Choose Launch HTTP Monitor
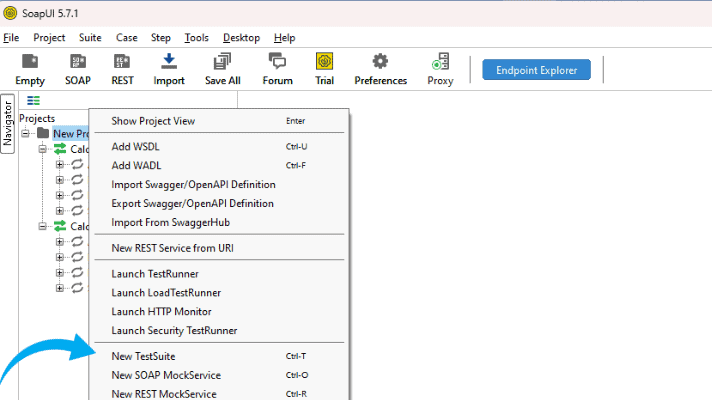Screen dimensions: 712x400 (219, 312)
